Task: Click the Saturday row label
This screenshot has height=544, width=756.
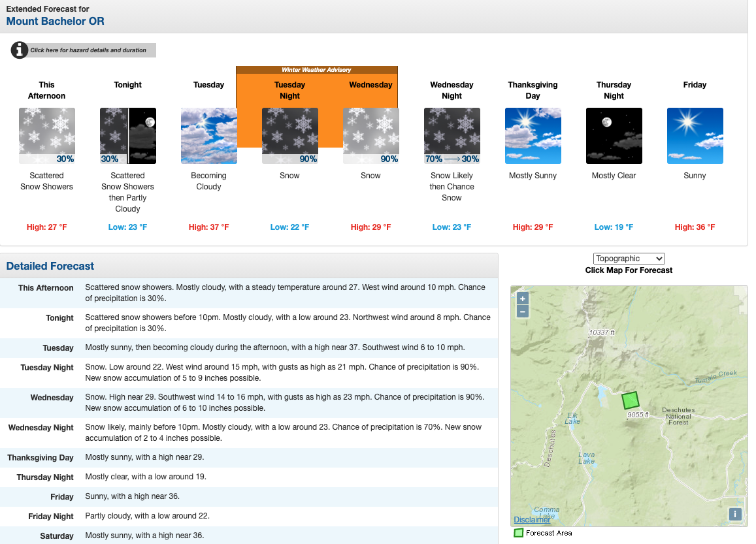Action: tap(57, 536)
